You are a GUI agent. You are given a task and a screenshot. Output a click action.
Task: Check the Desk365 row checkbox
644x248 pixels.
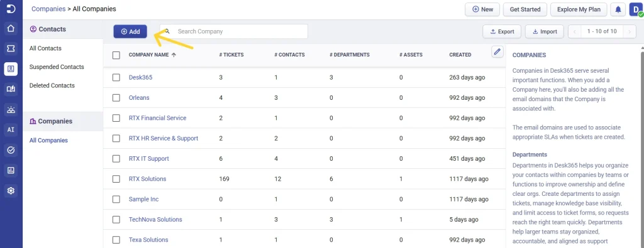click(x=116, y=77)
